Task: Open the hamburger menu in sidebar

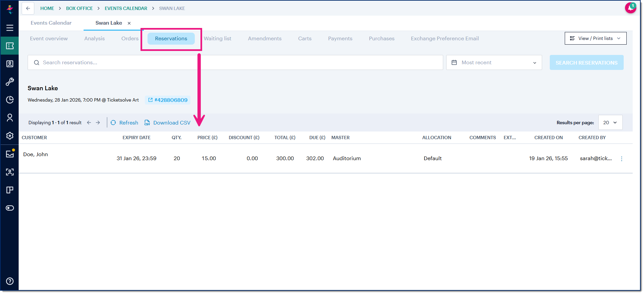Action: click(10, 28)
